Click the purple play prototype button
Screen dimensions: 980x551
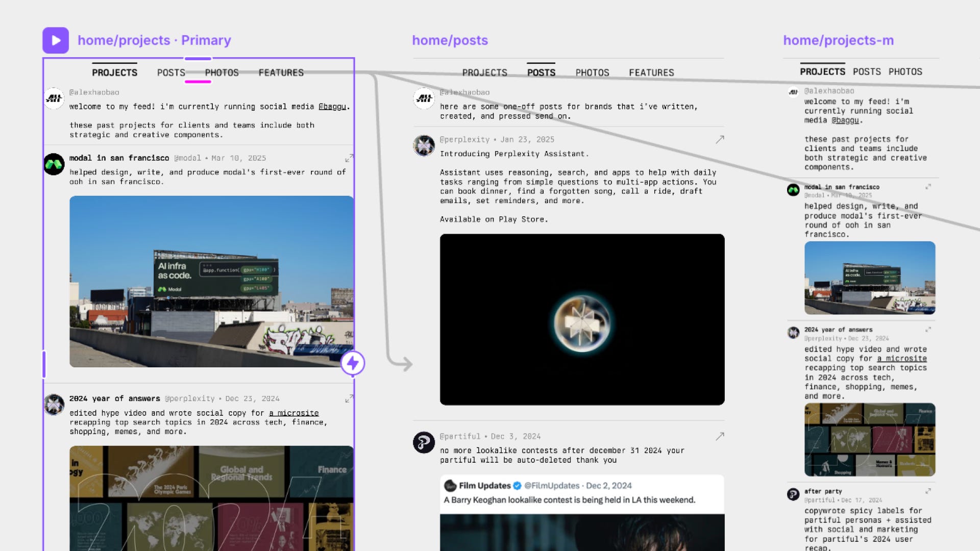click(x=56, y=40)
